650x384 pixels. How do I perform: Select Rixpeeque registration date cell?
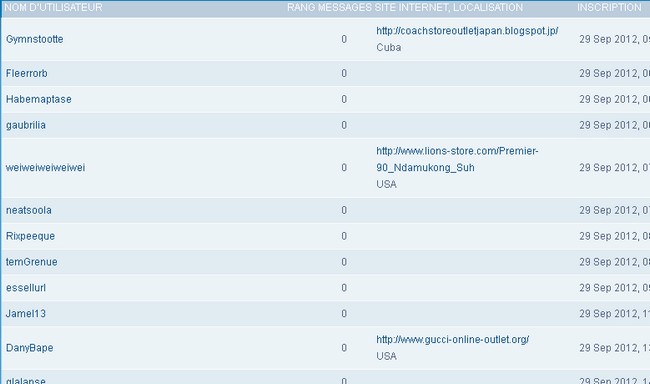(614, 236)
